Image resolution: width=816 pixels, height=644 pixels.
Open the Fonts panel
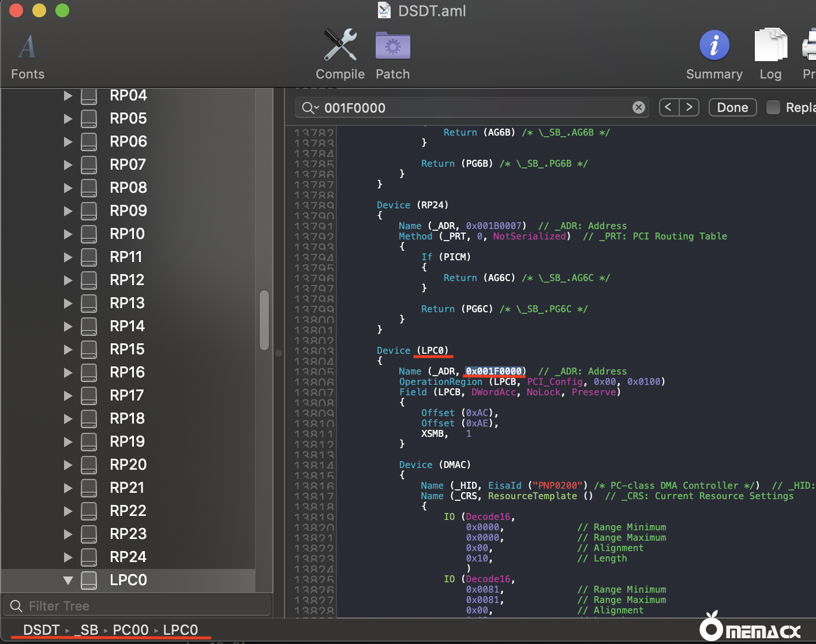27,47
